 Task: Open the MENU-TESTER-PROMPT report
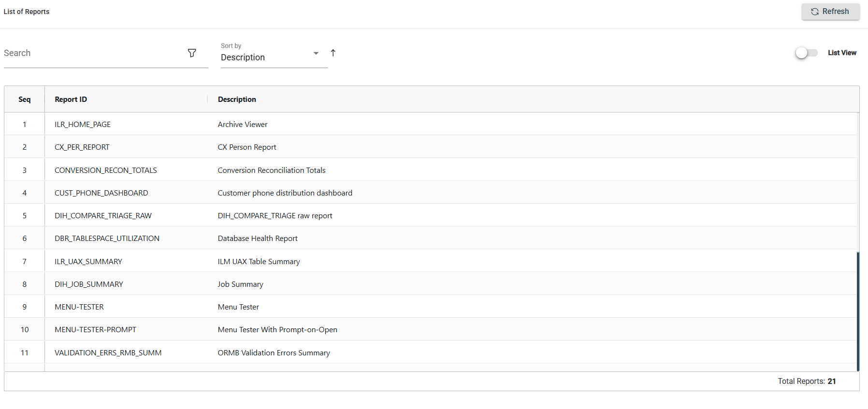(96, 330)
